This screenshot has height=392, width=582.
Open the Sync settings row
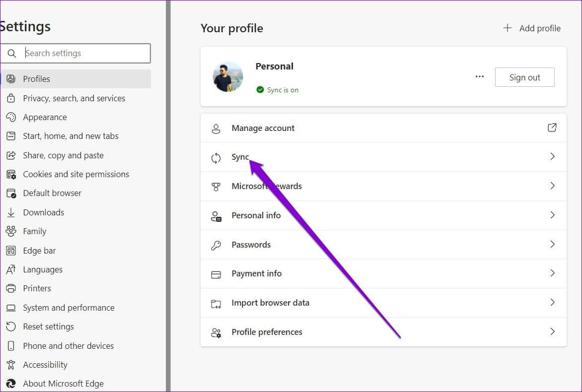[383, 157]
